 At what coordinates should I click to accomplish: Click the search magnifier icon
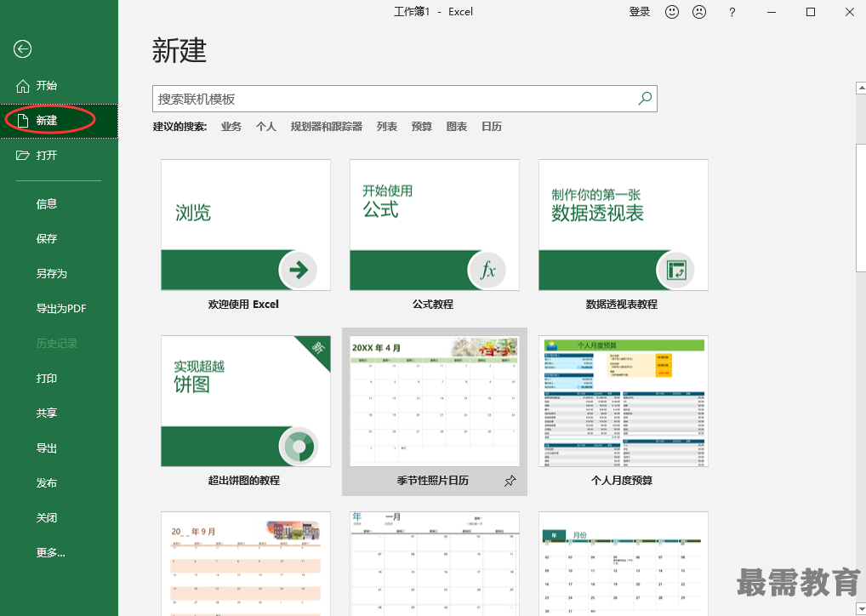pos(645,99)
